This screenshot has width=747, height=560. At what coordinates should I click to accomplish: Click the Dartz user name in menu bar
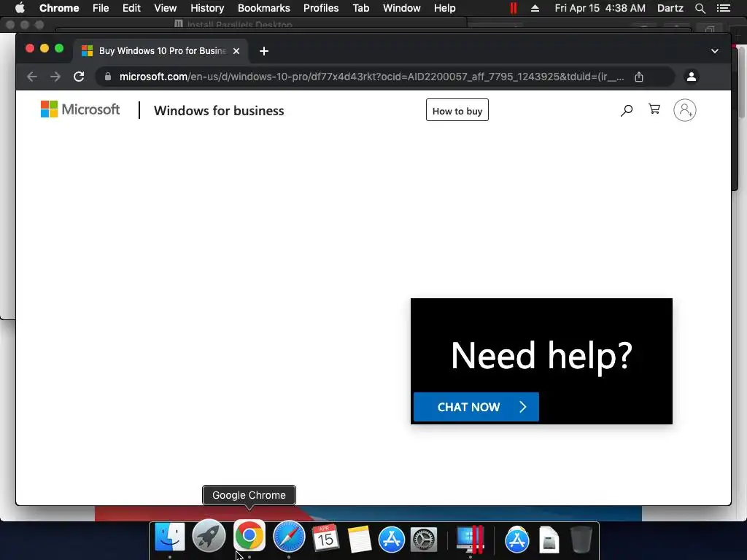670,8
